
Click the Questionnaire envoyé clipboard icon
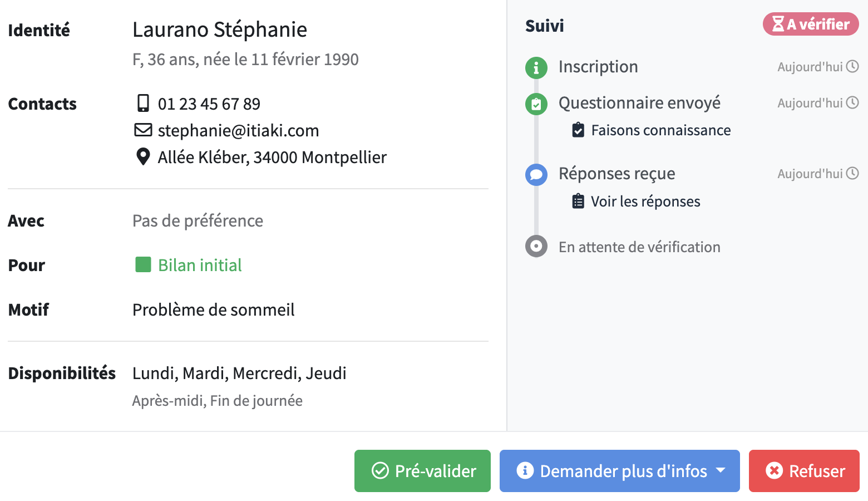point(536,104)
